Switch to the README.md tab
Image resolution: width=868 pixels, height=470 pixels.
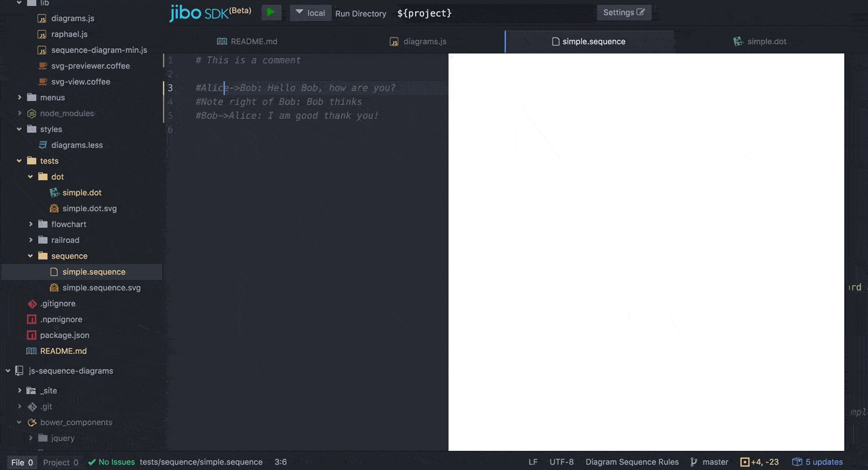[247, 41]
